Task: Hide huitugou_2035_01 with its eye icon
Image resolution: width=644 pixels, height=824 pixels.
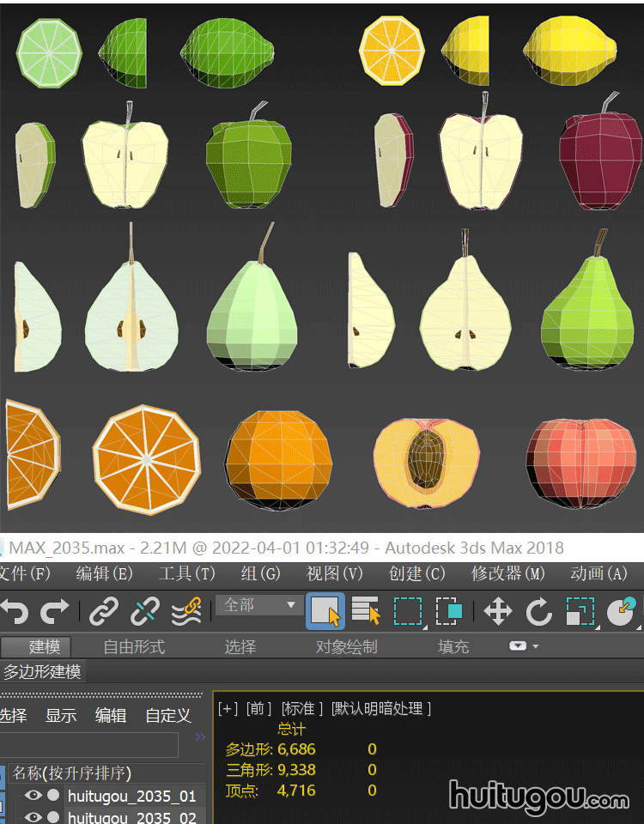Action: (33, 796)
